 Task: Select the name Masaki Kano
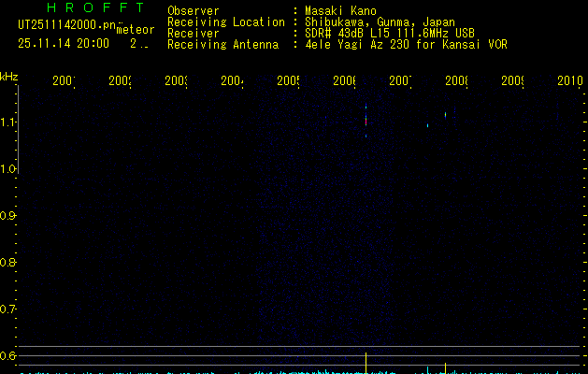pos(340,10)
